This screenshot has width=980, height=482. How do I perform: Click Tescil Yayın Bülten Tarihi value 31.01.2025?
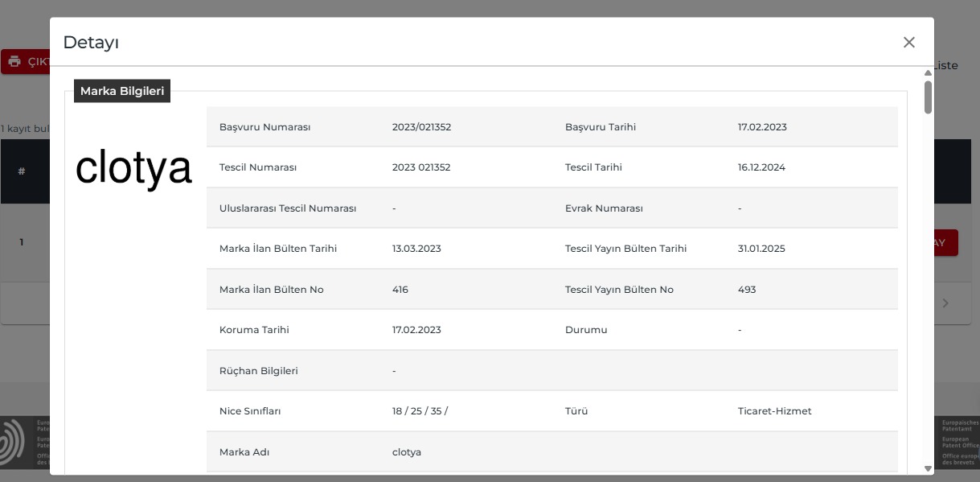pos(761,249)
